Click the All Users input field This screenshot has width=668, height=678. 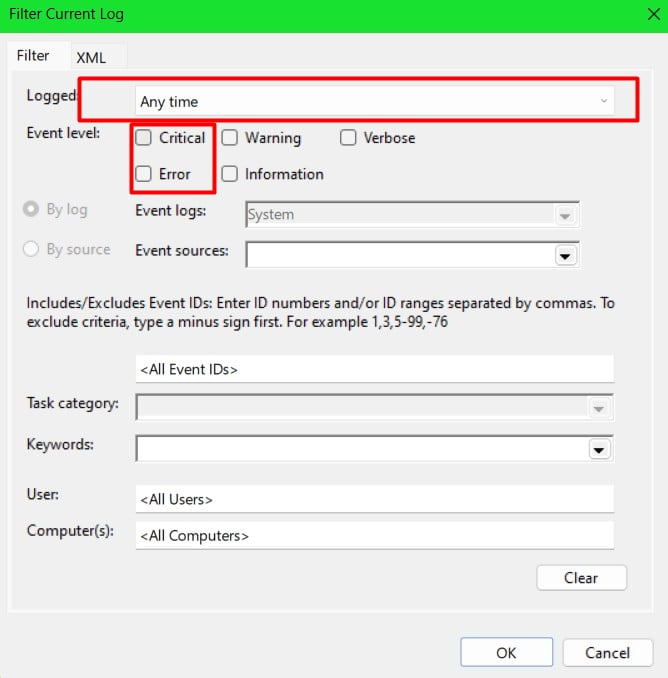[374, 499]
